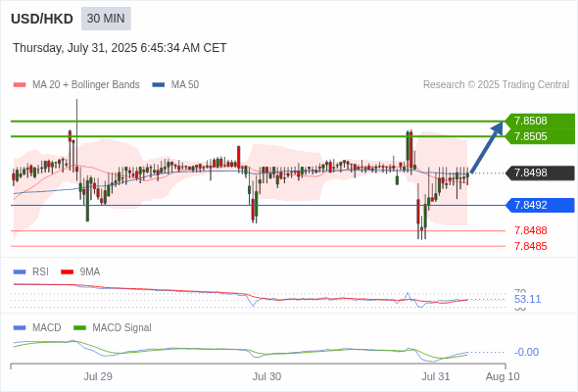Click the MA 20 + Bollinger Bands legend swatch

[20, 85]
